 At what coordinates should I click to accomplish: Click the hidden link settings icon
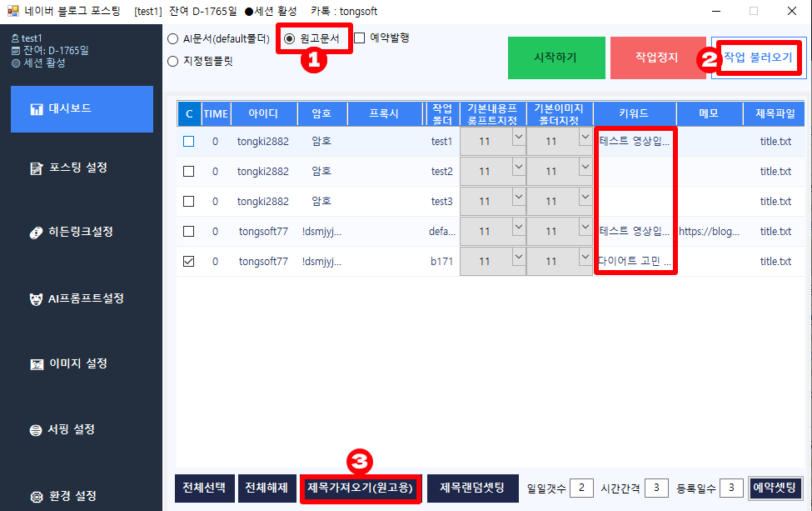coord(37,232)
